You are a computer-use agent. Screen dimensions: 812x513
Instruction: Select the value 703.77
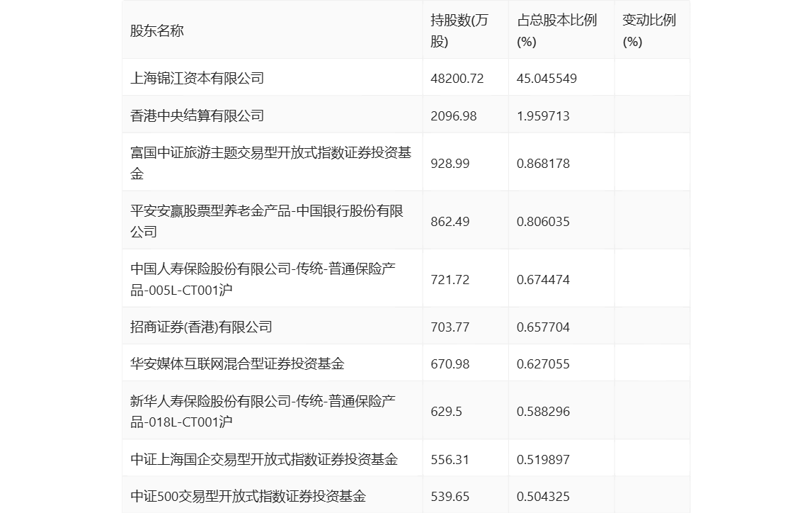pos(450,327)
